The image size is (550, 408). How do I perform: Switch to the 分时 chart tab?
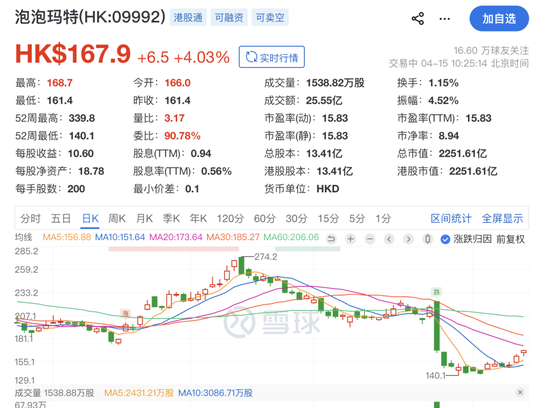[x=30, y=219]
